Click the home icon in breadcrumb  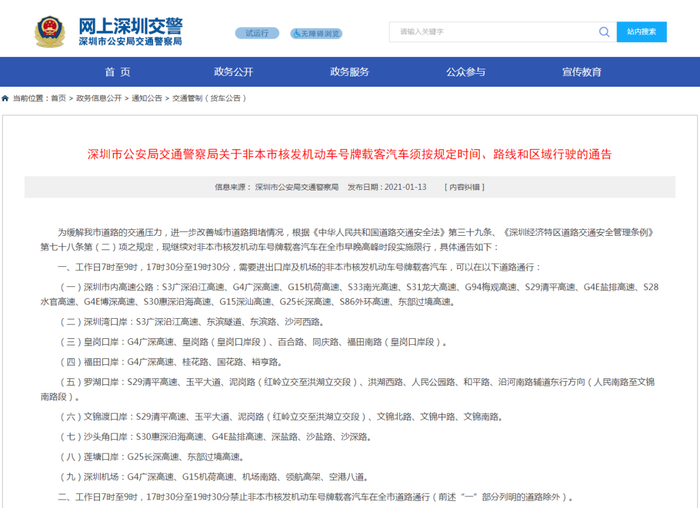tap(5, 98)
